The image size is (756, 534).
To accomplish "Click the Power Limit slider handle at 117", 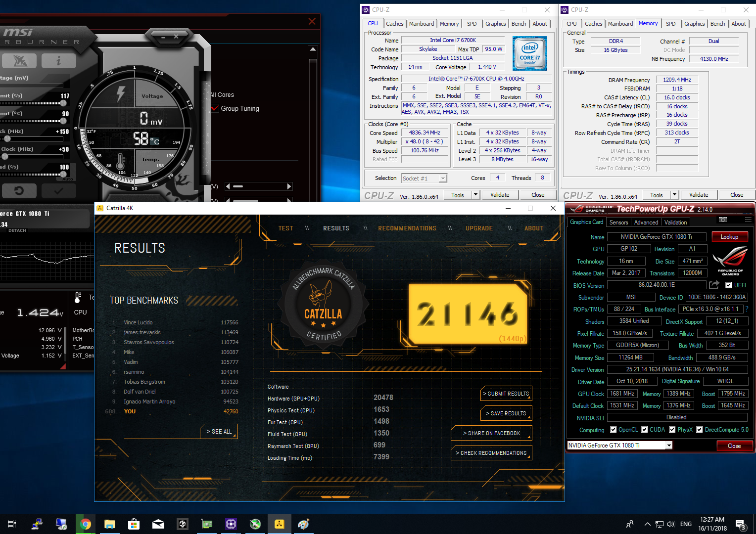I will 63,103.
